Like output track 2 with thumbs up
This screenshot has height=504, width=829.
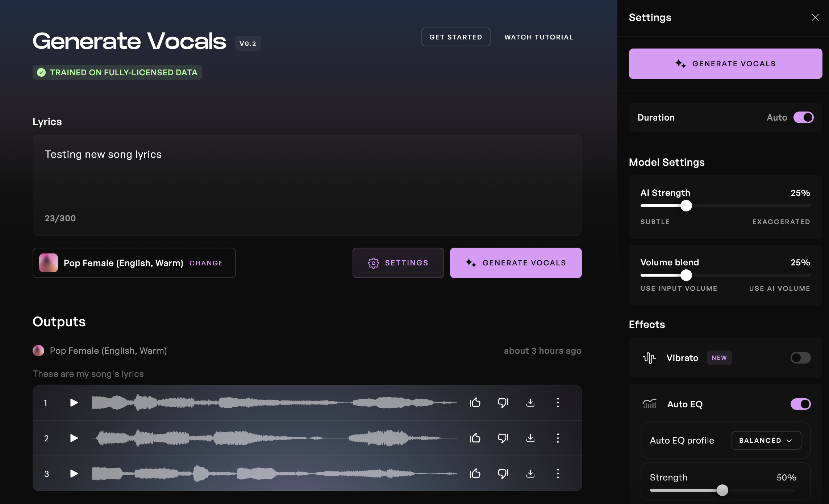(x=475, y=438)
